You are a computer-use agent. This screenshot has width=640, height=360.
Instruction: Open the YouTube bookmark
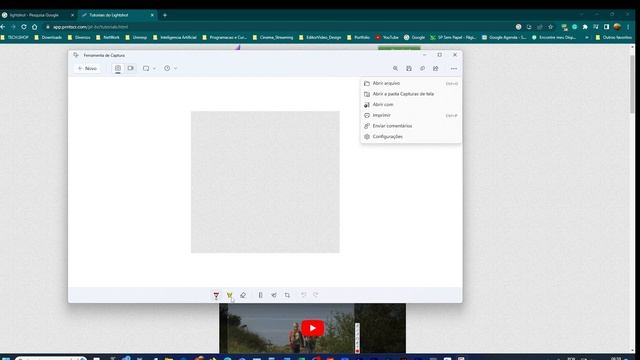click(x=387, y=38)
